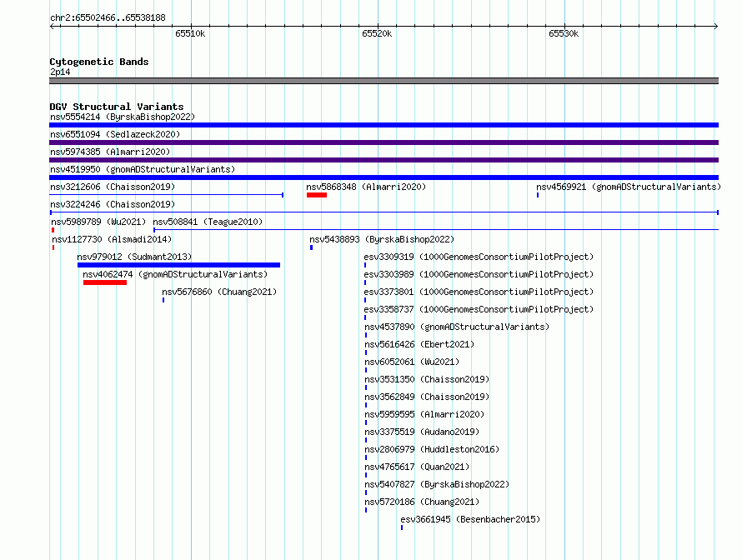742x560 pixels.
Task: Click the nsv5959595 (Almarri2020) label
Action: (x=424, y=414)
